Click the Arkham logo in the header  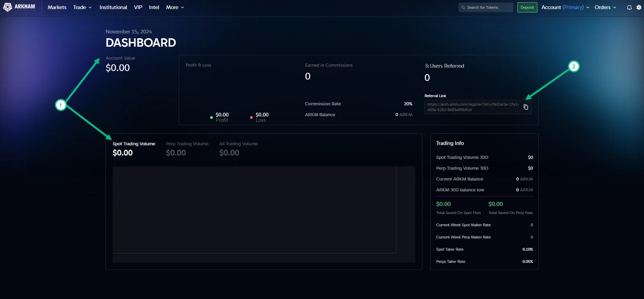(x=19, y=7)
